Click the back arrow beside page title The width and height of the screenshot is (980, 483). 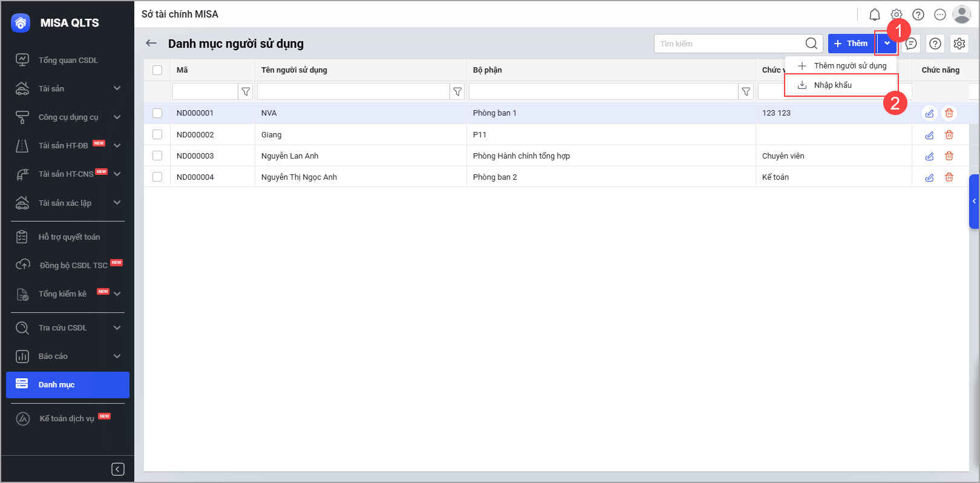click(151, 44)
